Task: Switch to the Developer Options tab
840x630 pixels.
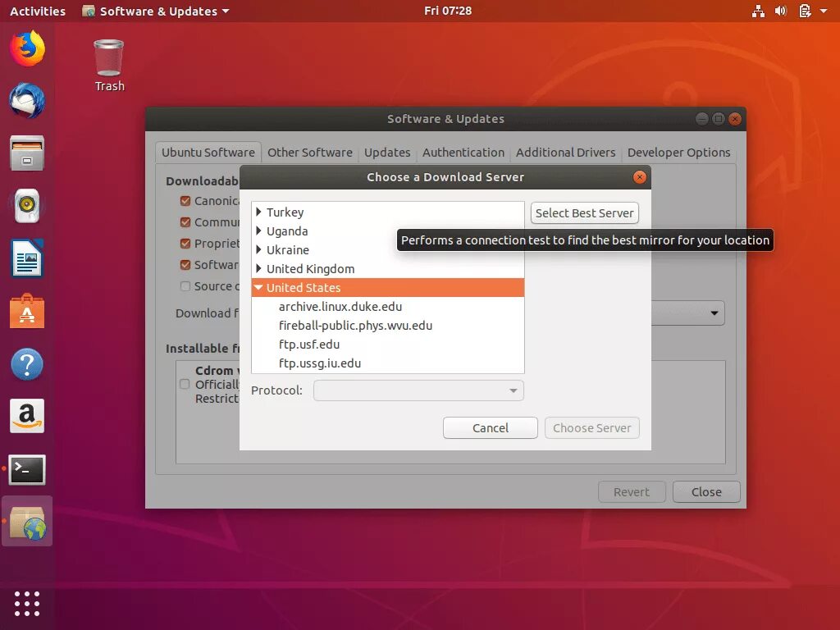Action: [678, 153]
